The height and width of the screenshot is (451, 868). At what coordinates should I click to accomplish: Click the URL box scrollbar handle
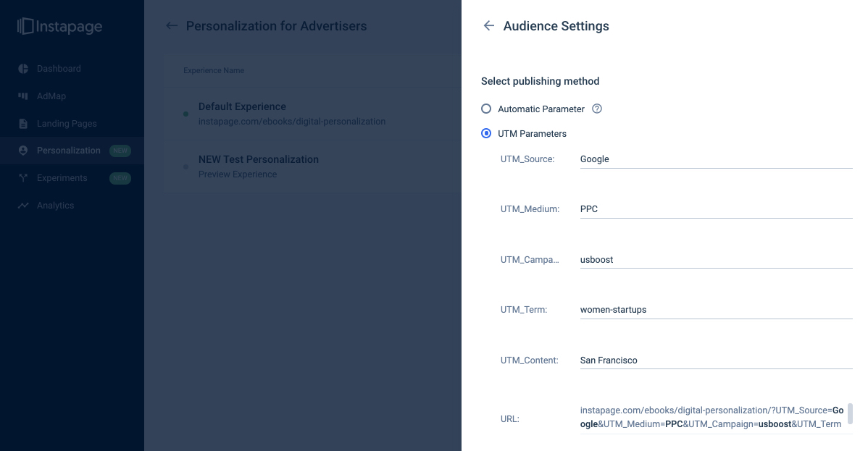click(x=850, y=413)
